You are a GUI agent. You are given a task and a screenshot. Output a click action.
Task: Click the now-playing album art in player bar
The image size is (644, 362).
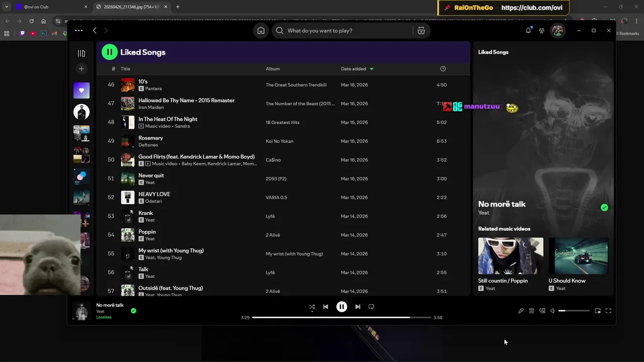click(x=82, y=311)
